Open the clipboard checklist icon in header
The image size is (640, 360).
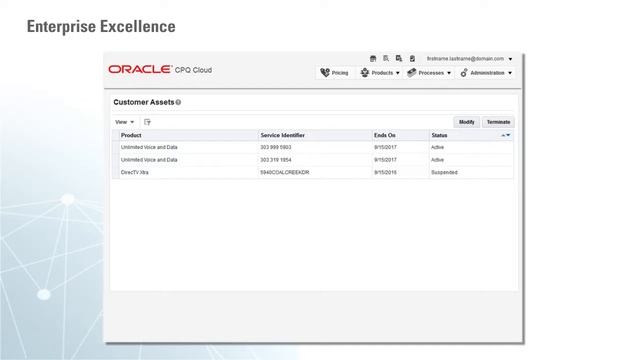click(x=412, y=59)
